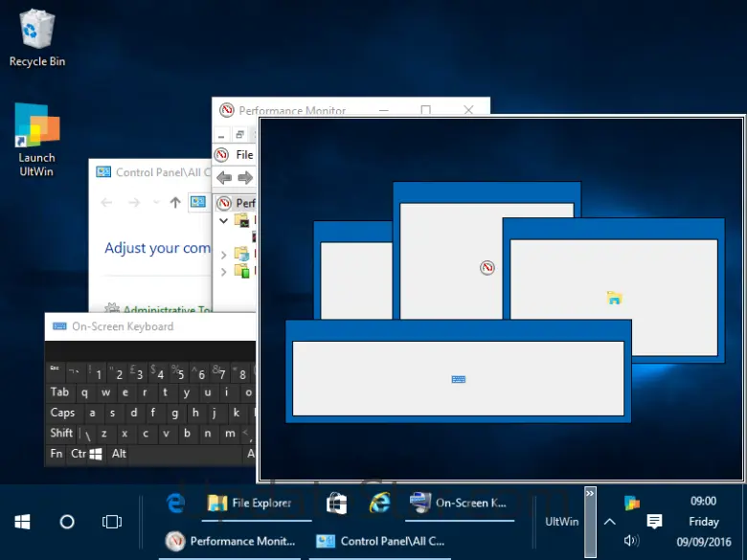This screenshot has width=747, height=560.
Task: Toggle the Fn key on On-Screen Keyboard
Action: [x=57, y=454]
